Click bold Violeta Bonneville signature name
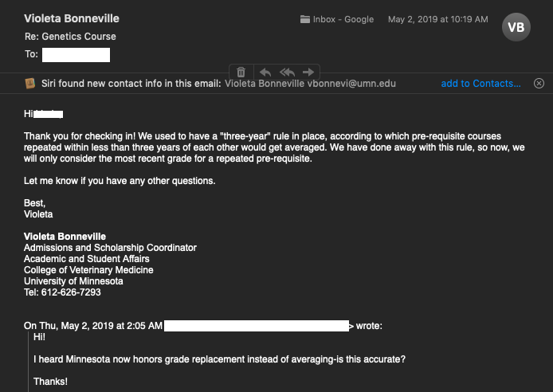 [65, 237]
